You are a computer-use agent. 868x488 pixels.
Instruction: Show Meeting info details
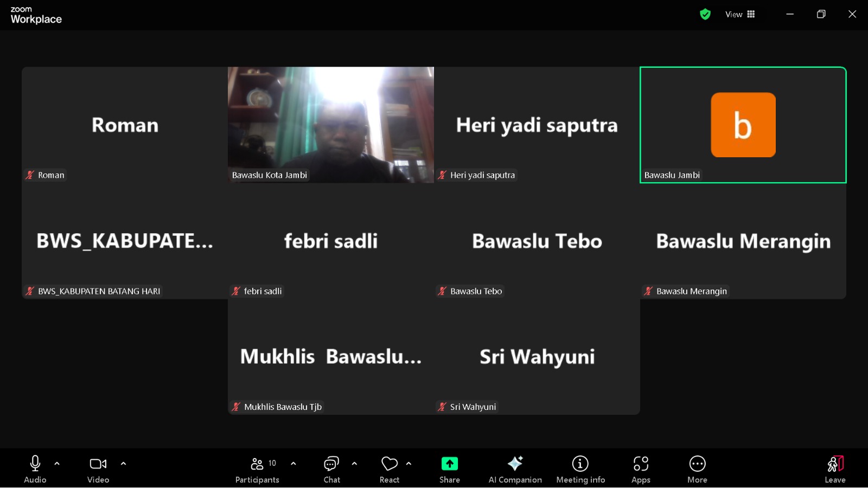pos(580,468)
